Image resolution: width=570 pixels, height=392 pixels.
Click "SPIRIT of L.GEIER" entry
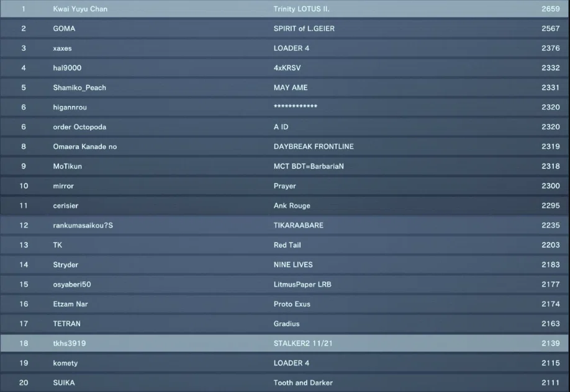tap(304, 29)
